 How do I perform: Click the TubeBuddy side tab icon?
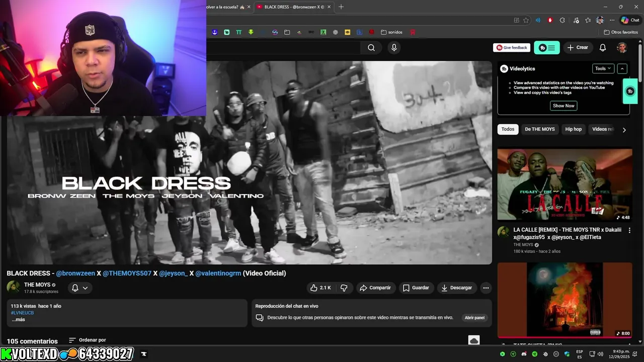tap(630, 91)
